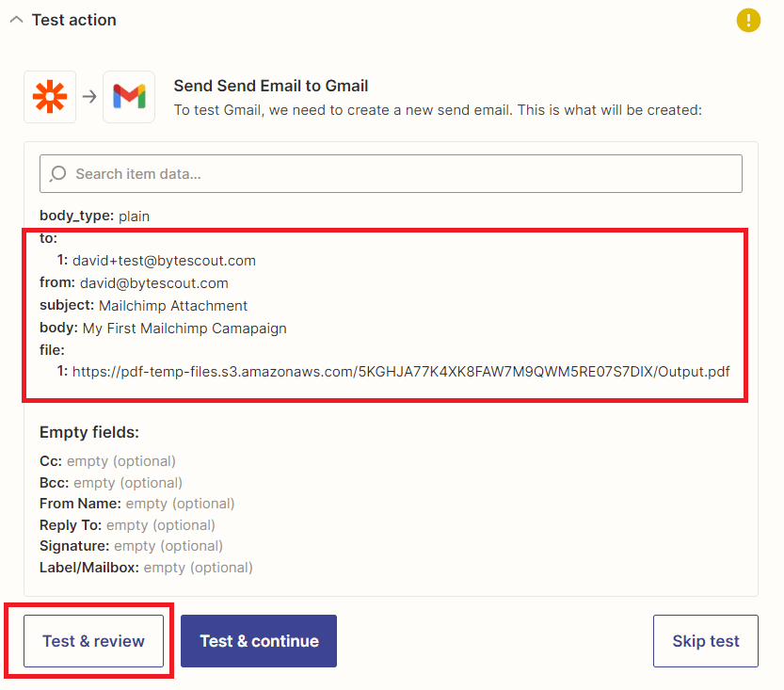Click the search magnifier icon

59,173
